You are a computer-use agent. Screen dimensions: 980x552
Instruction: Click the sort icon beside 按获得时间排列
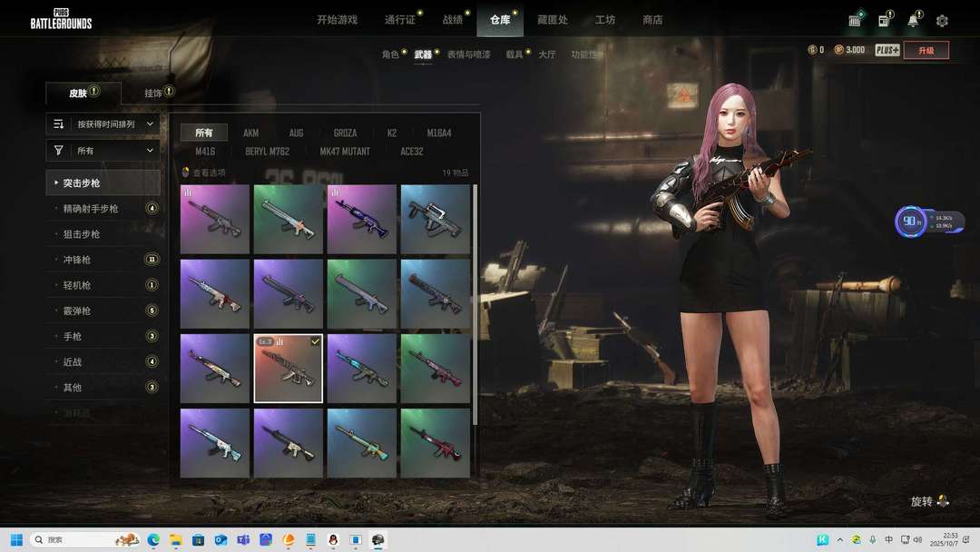pos(58,123)
